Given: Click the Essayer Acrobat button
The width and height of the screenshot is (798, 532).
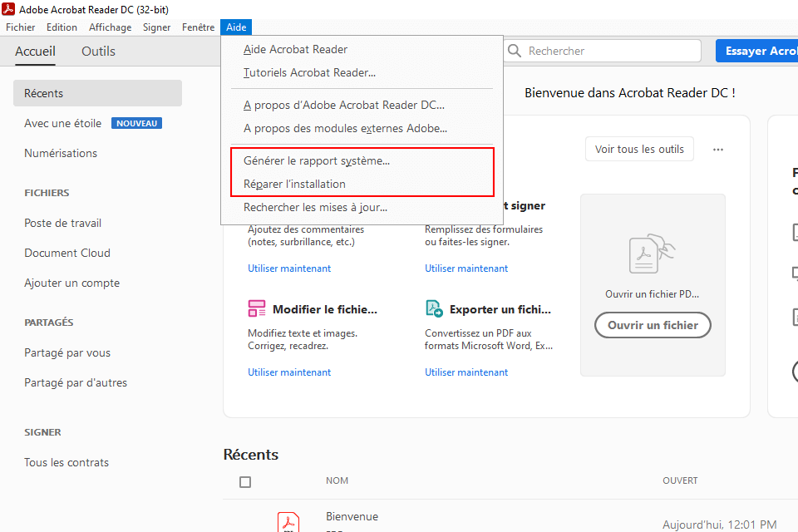Looking at the screenshot, I should point(756,51).
